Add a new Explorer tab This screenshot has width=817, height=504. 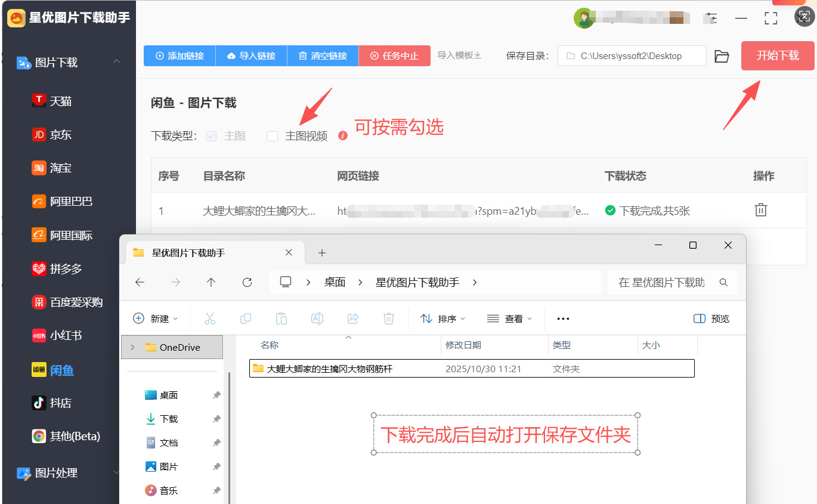click(x=322, y=253)
